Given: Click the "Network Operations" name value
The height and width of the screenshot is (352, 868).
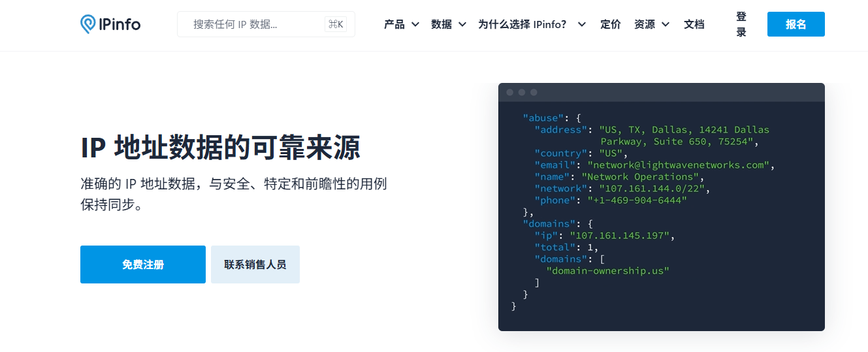Looking at the screenshot, I should (640, 177).
